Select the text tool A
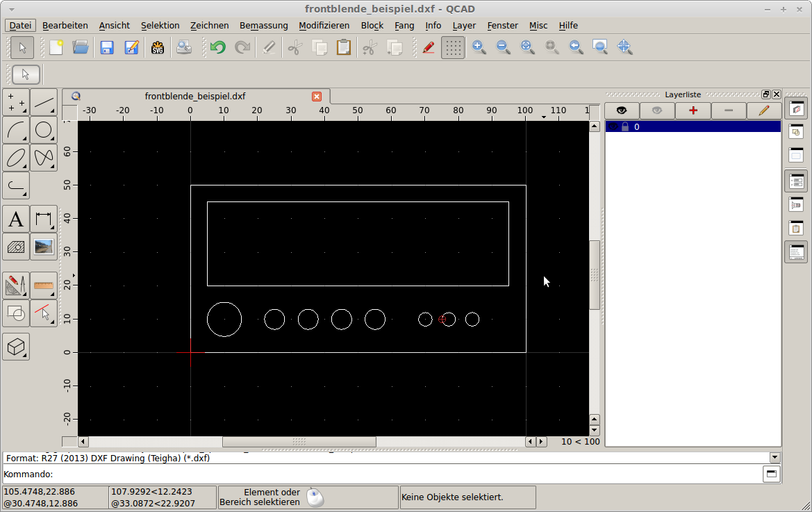This screenshot has width=812, height=512. pos(16,220)
